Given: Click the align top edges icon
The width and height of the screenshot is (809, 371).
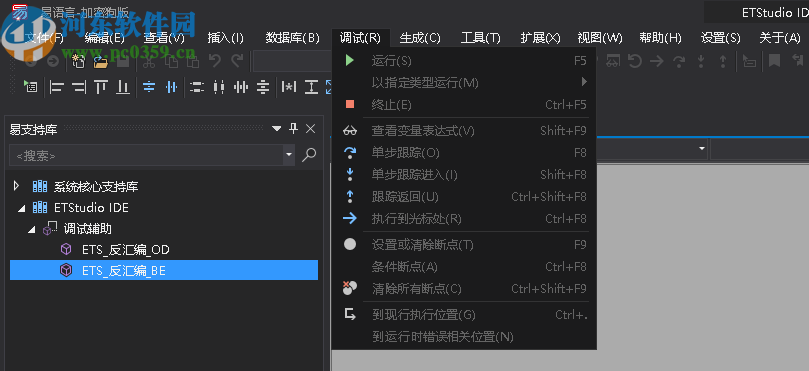Looking at the screenshot, I should tap(101, 87).
